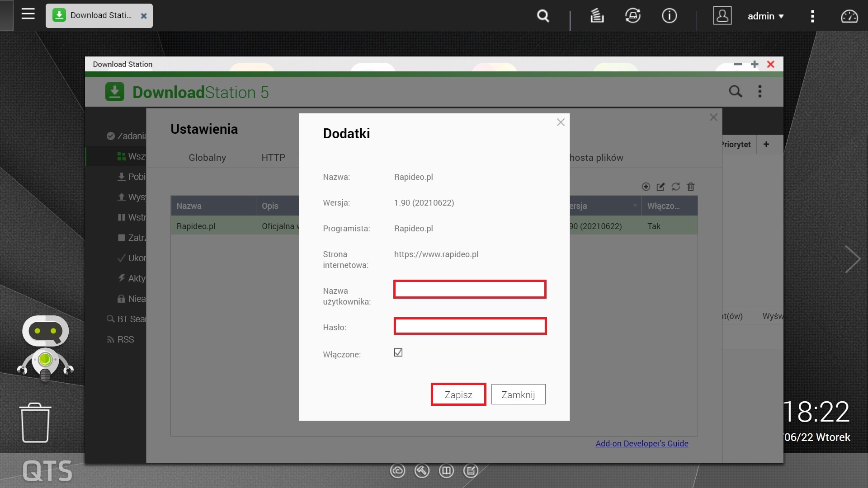Open BT Search in the sidebar

(x=126, y=319)
